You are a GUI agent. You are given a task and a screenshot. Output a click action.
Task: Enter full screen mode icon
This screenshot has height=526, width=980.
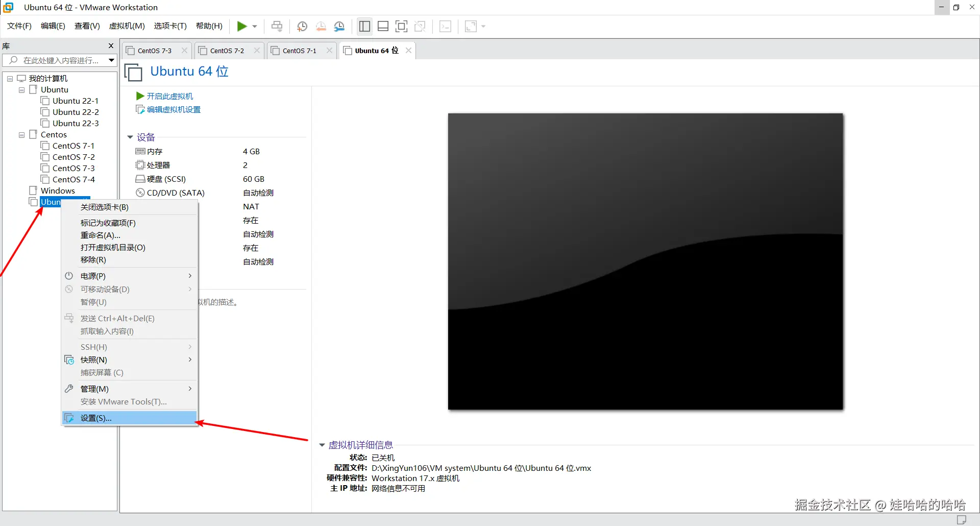(402, 26)
